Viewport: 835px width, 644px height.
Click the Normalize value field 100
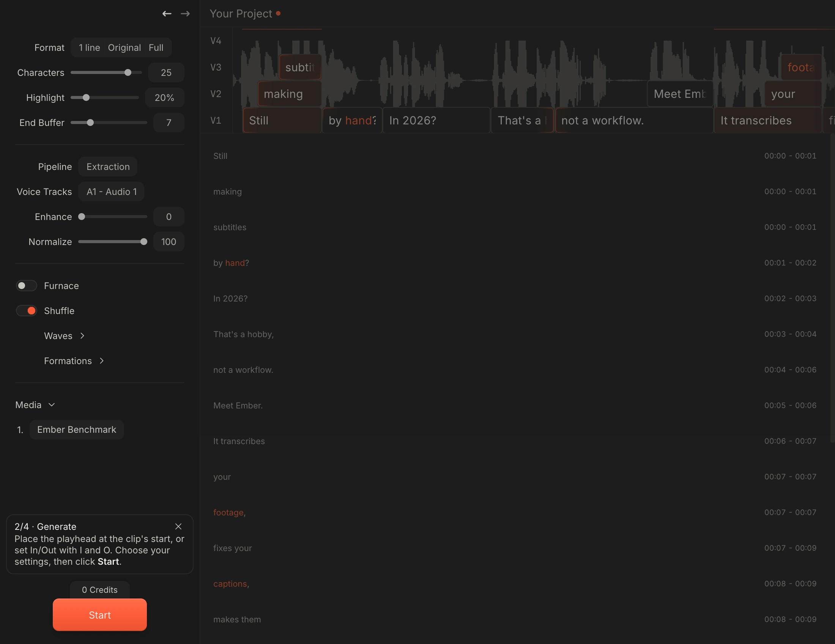[x=169, y=242]
